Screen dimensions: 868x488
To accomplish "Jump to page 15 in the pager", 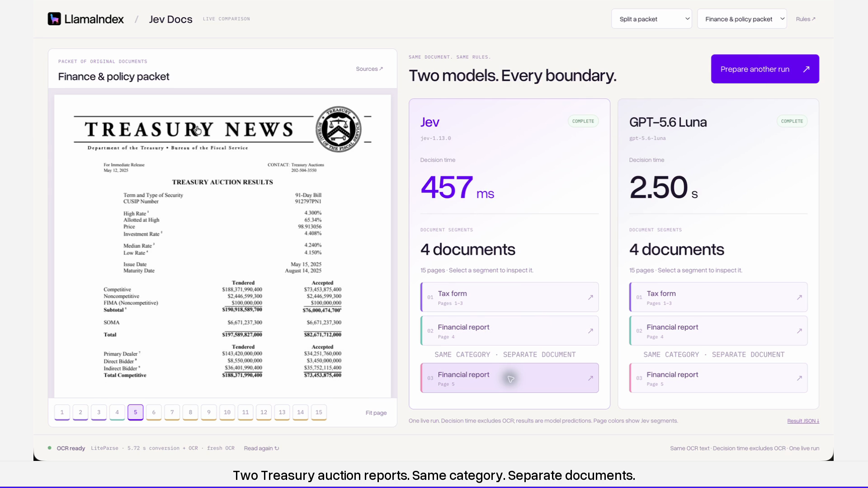I will (x=319, y=412).
